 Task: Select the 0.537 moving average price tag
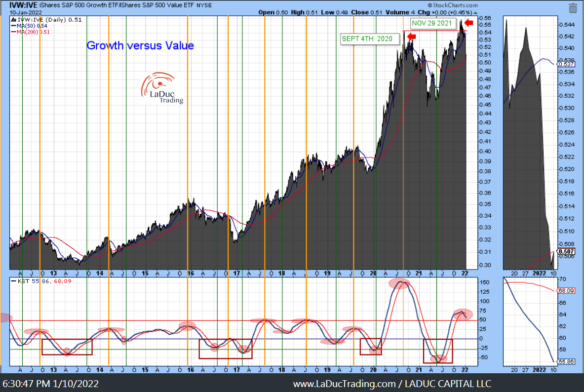(566, 64)
